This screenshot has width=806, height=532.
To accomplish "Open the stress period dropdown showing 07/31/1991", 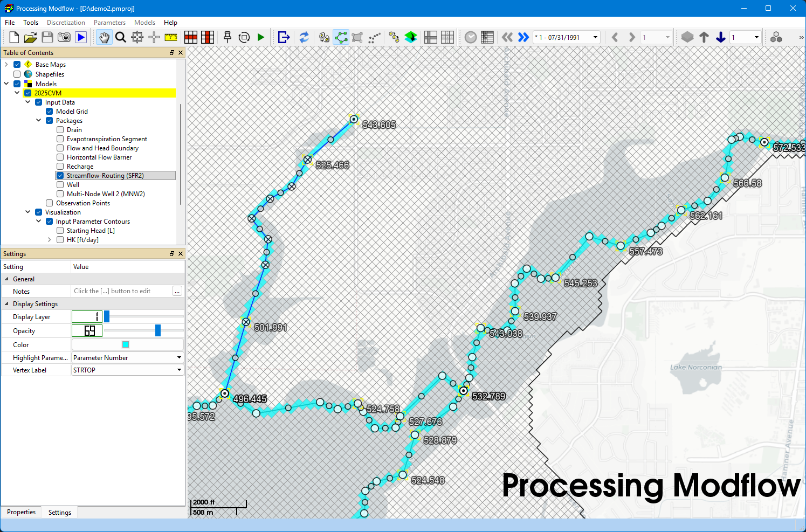I will tap(596, 37).
